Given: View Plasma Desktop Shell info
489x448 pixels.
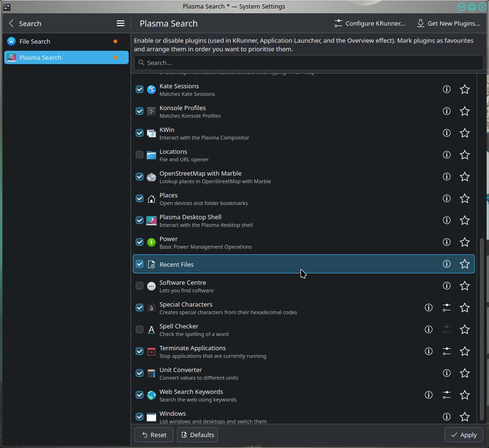Looking at the screenshot, I should click(447, 220).
